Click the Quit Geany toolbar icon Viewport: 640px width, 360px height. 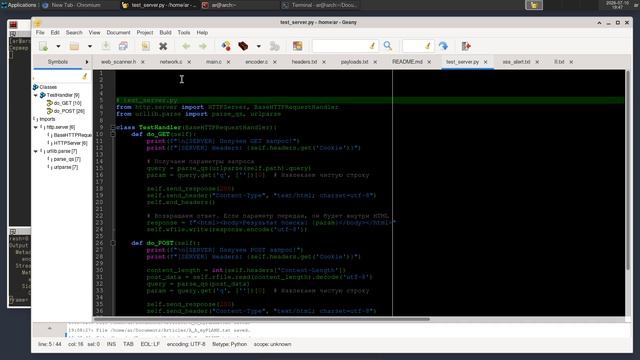[466, 46]
